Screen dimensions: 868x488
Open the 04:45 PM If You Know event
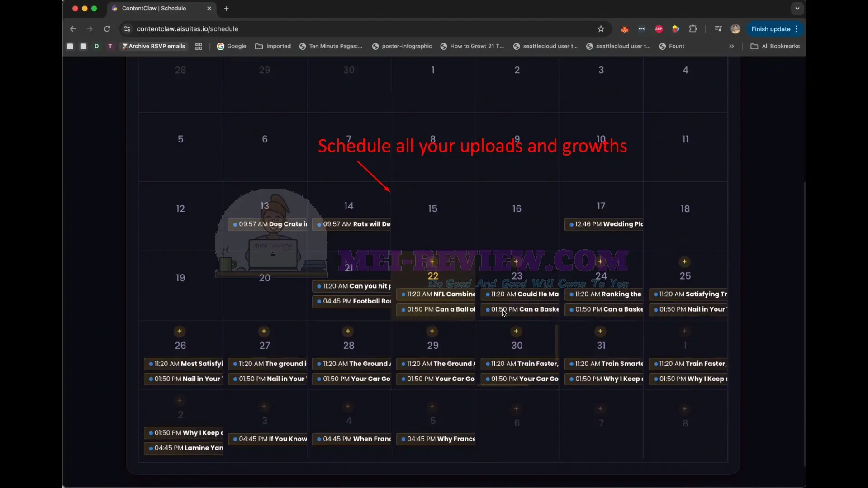click(268, 439)
